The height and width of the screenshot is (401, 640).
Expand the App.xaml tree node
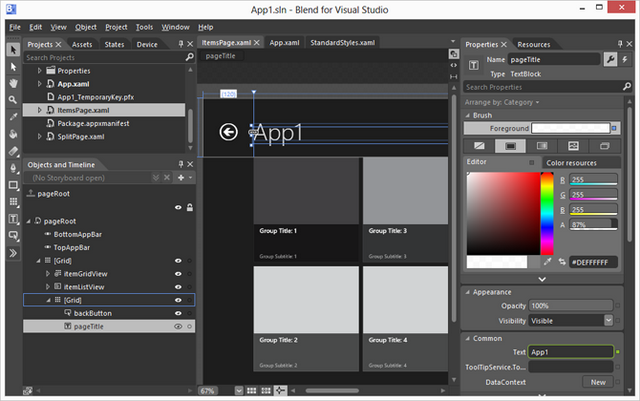pos(40,84)
